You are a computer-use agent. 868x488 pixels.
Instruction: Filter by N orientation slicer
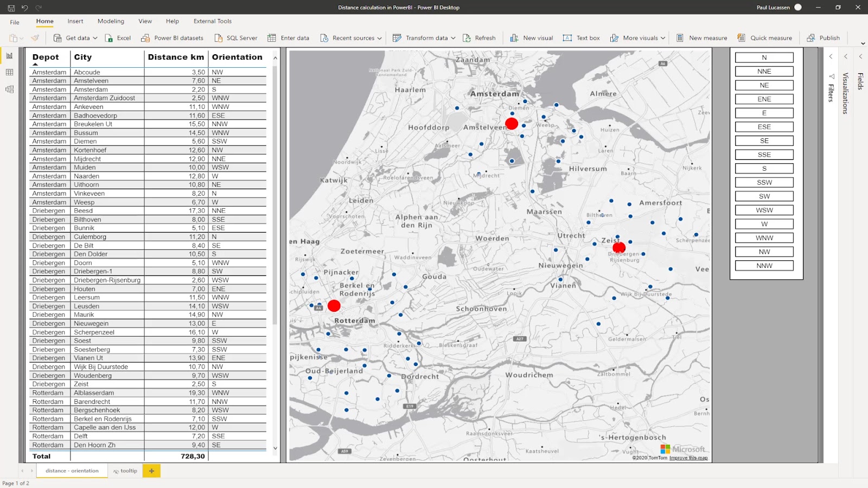764,57
